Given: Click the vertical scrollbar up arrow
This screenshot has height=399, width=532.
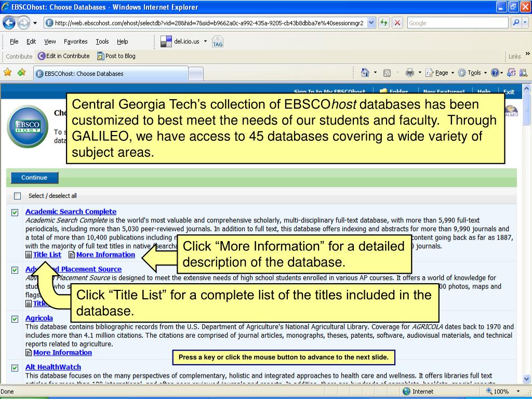Looking at the screenshot, I should tap(527, 88).
